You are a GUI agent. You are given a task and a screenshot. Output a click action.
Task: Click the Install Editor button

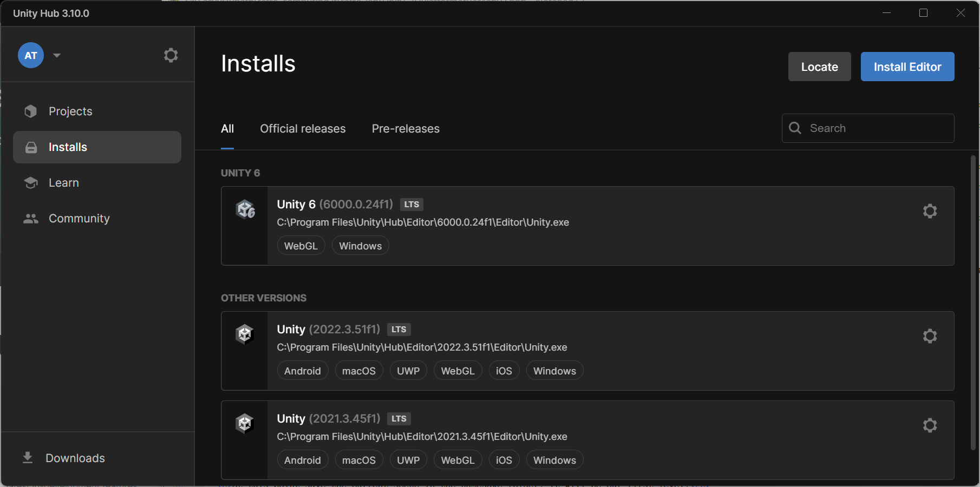point(907,67)
